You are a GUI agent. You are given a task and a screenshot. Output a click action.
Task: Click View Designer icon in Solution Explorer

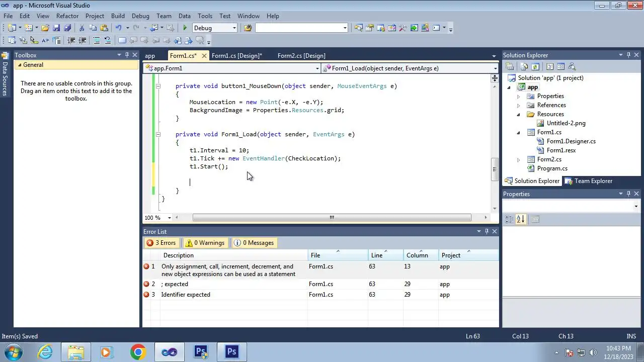pos(560,66)
